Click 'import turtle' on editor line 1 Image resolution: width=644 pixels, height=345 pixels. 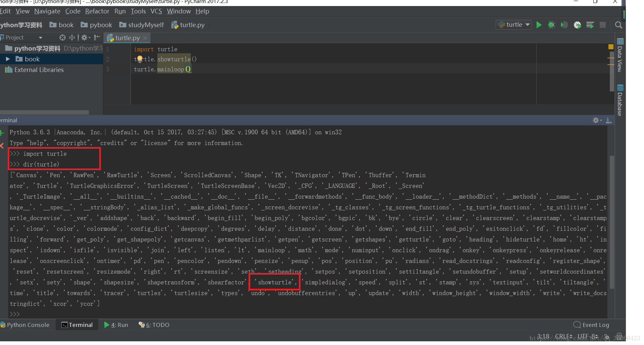pos(156,49)
